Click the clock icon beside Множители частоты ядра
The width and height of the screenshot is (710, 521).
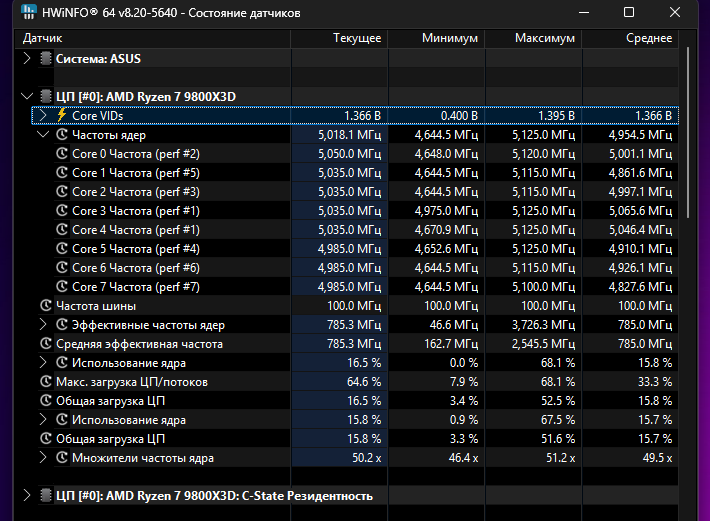(x=62, y=458)
